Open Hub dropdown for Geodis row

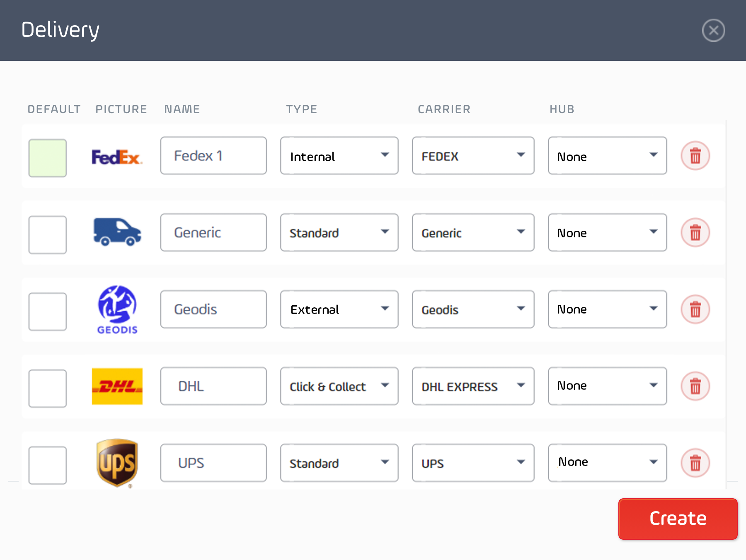[607, 309]
